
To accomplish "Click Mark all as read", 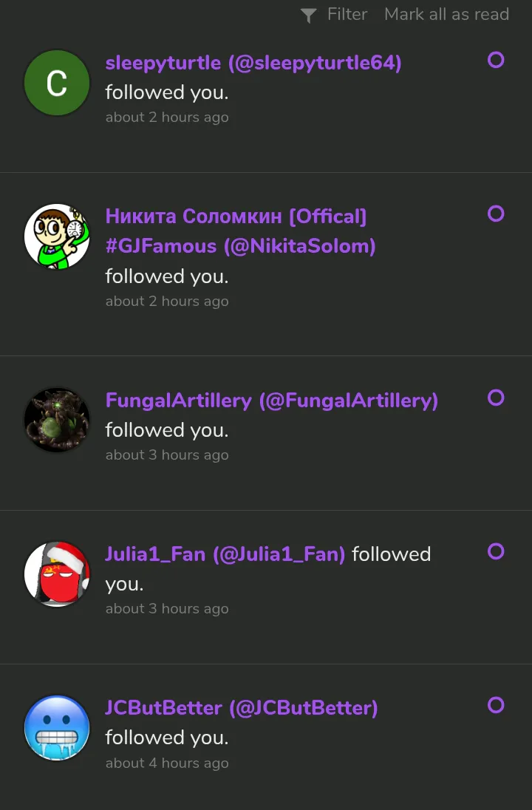I will [x=446, y=15].
